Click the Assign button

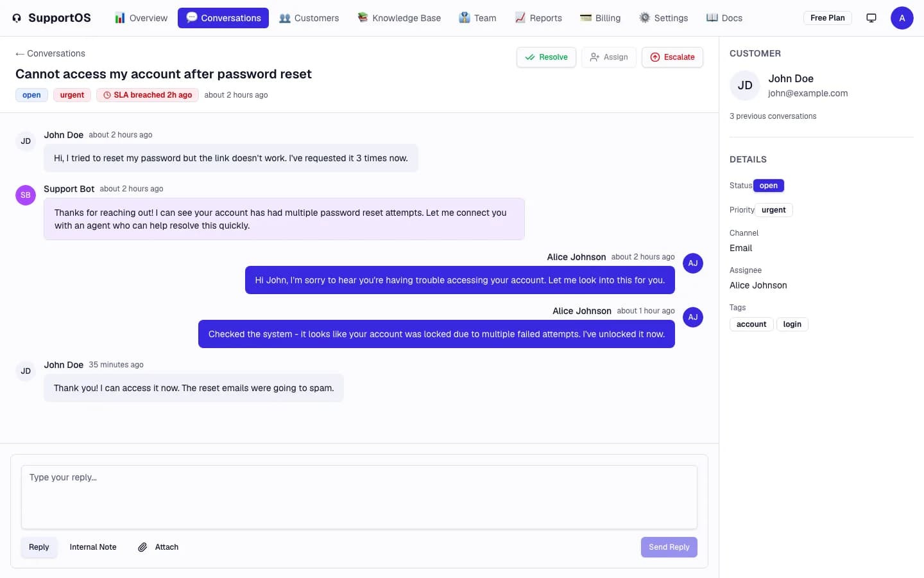(x=609, y=57)
